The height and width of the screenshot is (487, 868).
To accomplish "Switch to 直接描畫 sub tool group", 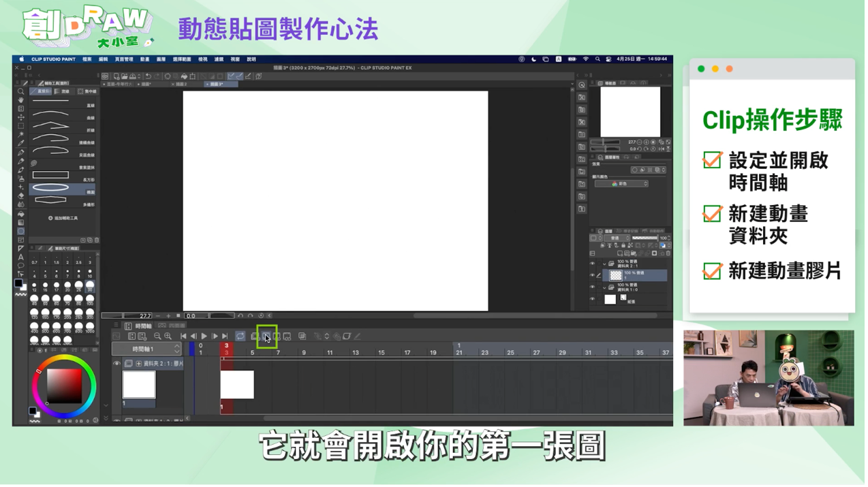I will (x=41, y=91).
